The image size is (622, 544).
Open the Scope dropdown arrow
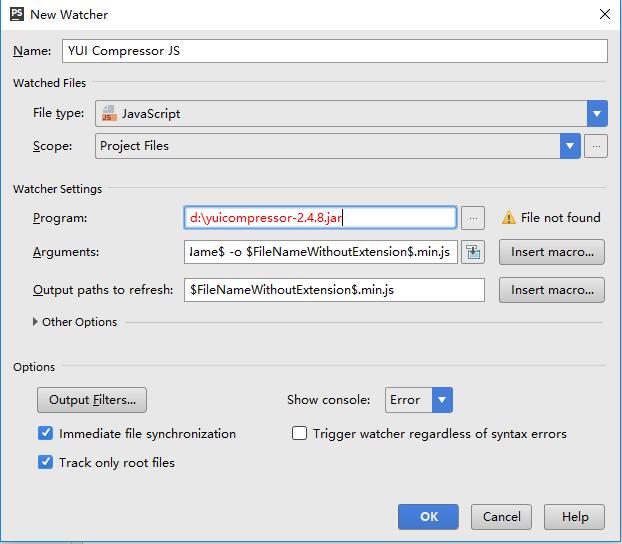570,146
